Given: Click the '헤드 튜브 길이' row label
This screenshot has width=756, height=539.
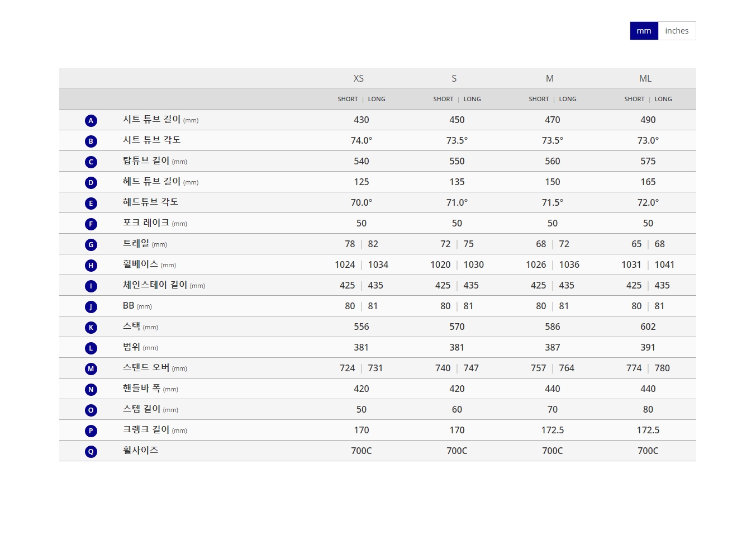Looking at the screenshot, I should pyautogui.click(x=161, y=181).
